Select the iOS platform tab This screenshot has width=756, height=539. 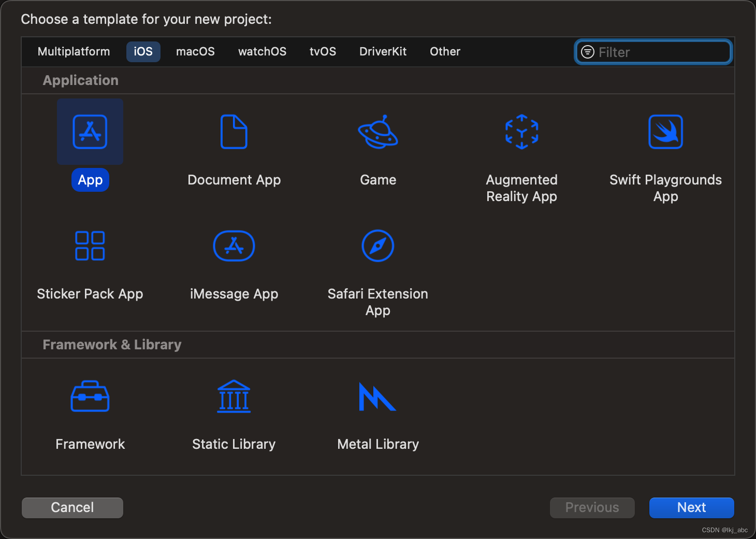click(143, 52)
